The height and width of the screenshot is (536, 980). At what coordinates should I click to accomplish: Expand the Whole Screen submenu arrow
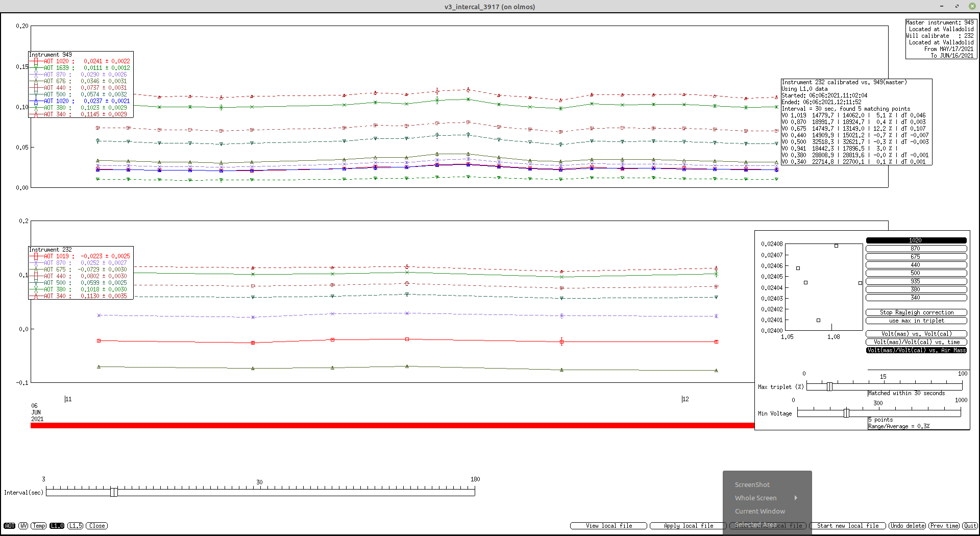point(796,498)
